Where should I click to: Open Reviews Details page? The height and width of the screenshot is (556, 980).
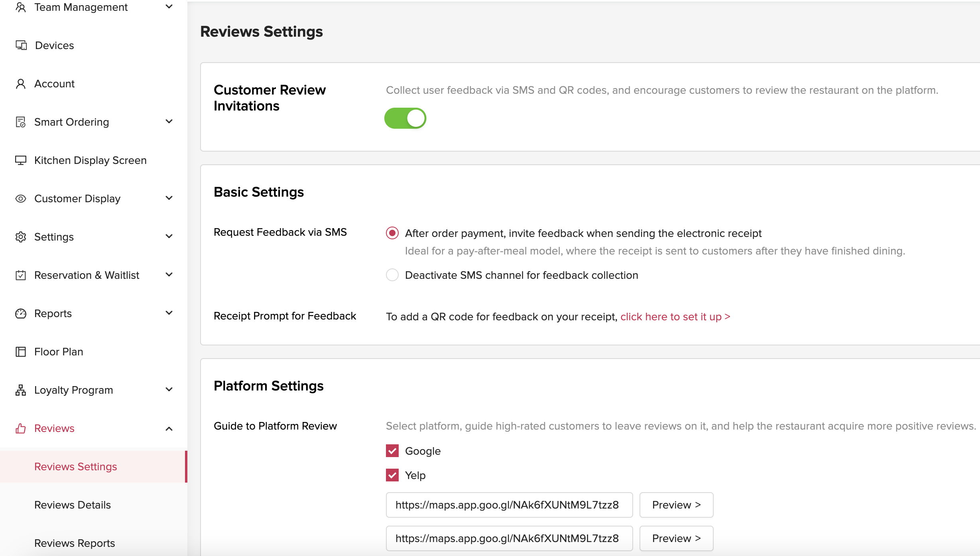[73, 505]
